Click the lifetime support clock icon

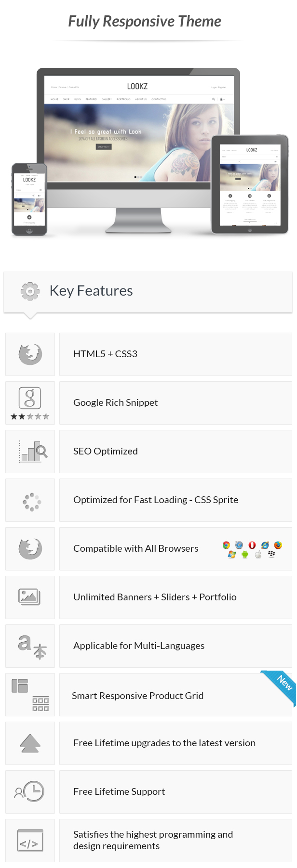29,791
